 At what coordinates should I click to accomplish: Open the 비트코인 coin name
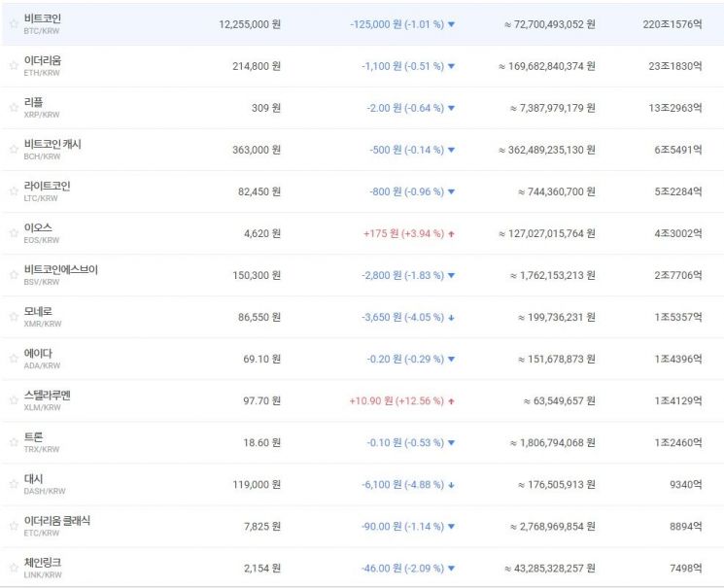point(43,18)
